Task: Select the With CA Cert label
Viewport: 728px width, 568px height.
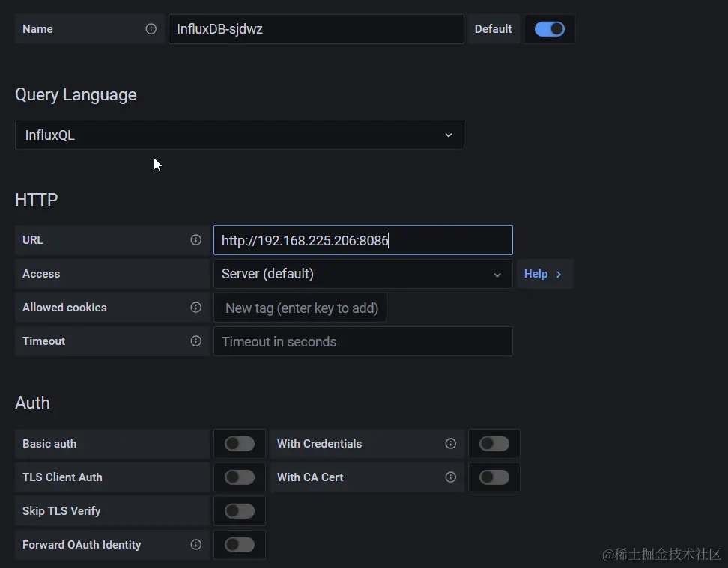Action: pyautogui.click(x=310, y=477)
